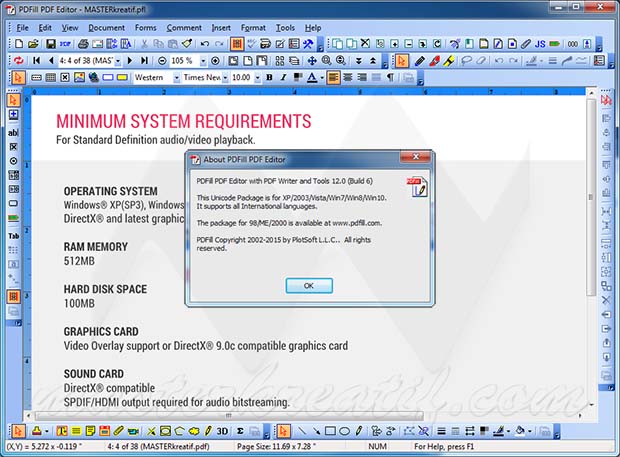
Task: Open the 105% zoom level dropdown
Action: [203, 61]
